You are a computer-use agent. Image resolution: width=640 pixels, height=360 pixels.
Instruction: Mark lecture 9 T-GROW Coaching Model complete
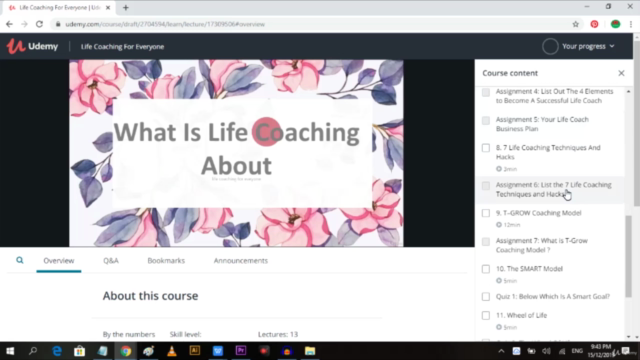coord(486,213)
